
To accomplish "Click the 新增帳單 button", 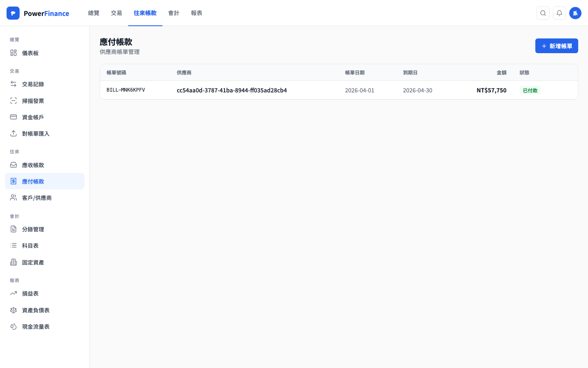I will pos(557,46).
